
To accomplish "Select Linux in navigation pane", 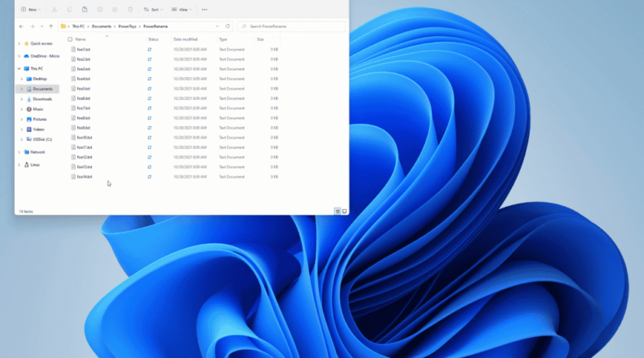I will 35,165.
